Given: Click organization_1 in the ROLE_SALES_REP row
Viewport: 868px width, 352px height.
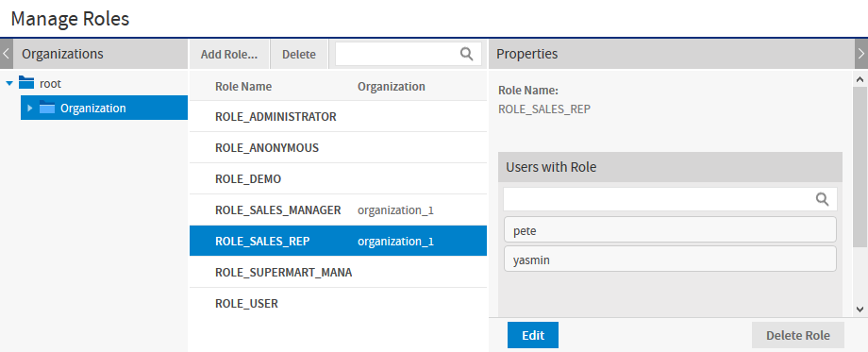Looking at the screenshot, I should pos(395,242).
